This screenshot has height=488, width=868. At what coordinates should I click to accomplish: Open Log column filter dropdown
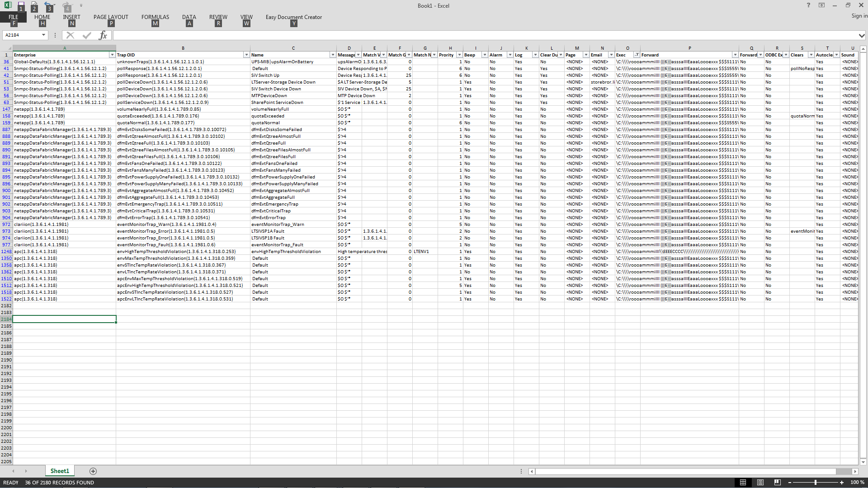pyautogui.click(x=535, y=55)
